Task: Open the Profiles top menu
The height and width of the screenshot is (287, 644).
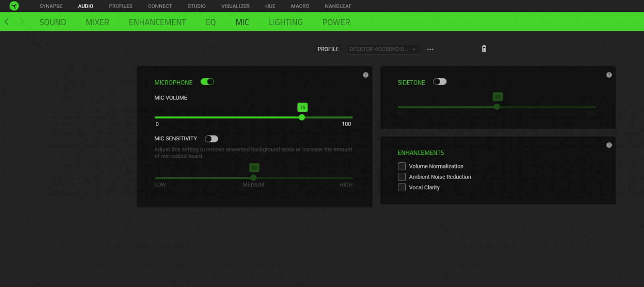Action: coord(121,6)
